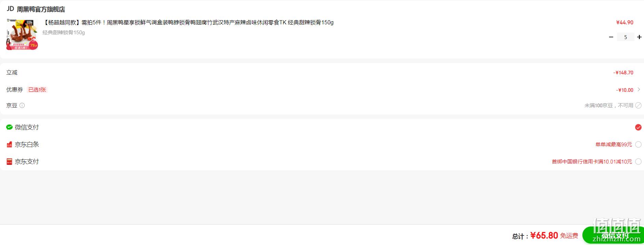Select the 微信支付 radio button
The height and width of the screenshot is (245, 644).
pos(638,127)
